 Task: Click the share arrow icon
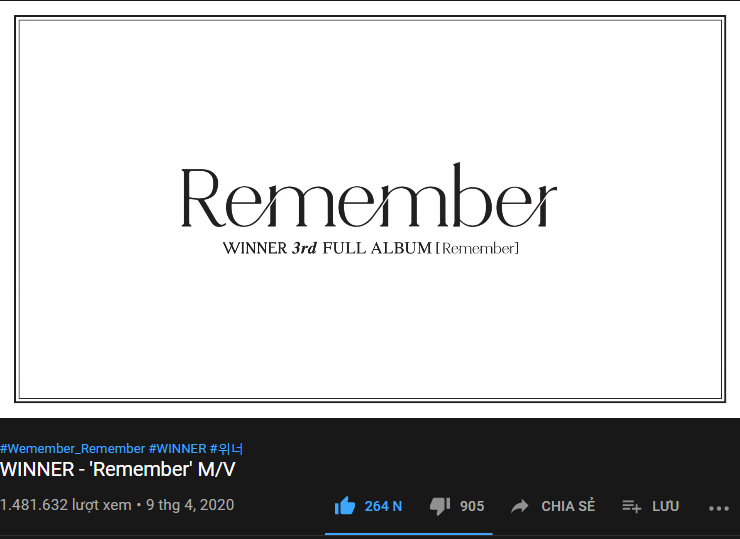520,506
